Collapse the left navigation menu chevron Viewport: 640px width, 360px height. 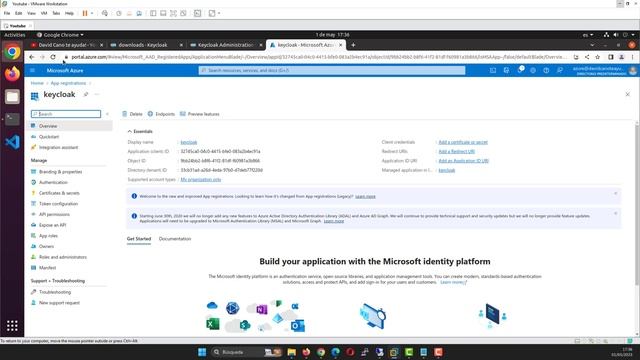pyautogui.click(x=107, y=114)
